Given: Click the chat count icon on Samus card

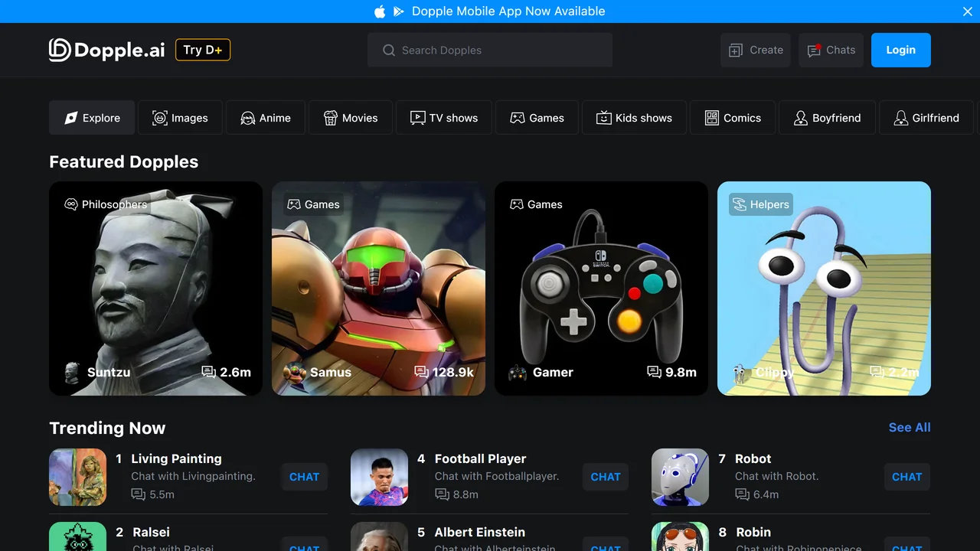Looking at the screenshot, I should coord(421,372).
